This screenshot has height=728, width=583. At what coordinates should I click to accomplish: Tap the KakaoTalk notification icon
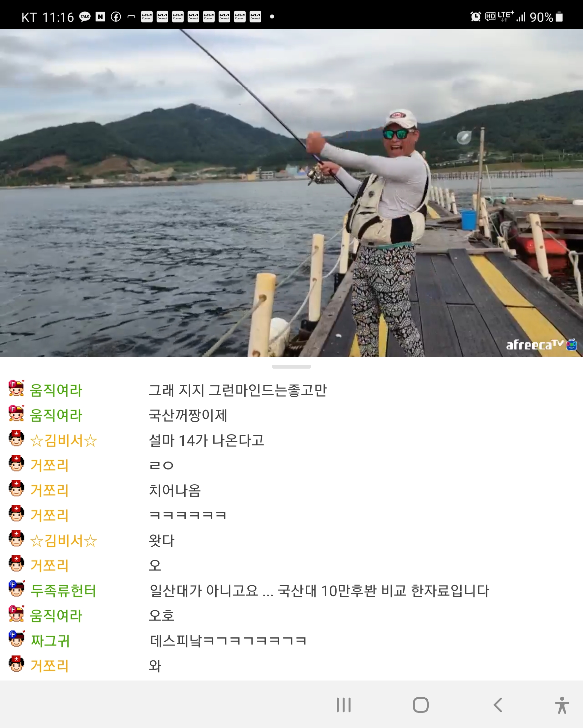pyautogui.click(x=85, y=17)
